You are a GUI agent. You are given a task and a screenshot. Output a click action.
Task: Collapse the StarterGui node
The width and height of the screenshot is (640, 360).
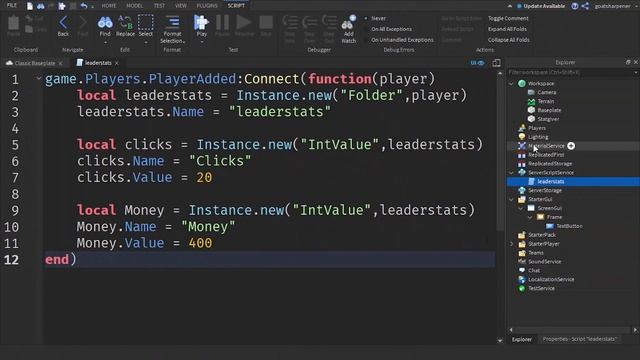click(511, 200)
